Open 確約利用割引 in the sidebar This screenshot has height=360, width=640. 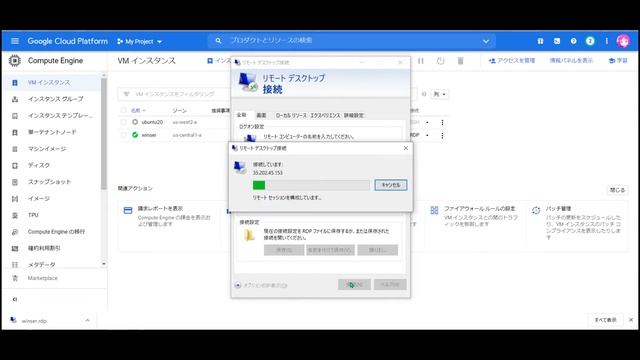[51, 248]
